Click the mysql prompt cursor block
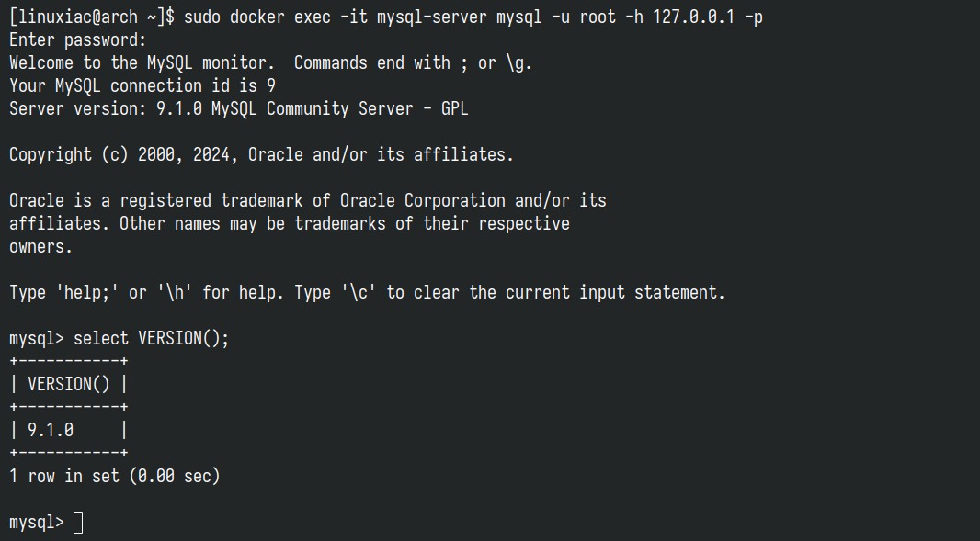Viewport: 980px width, 541px height. click(78, 523)
